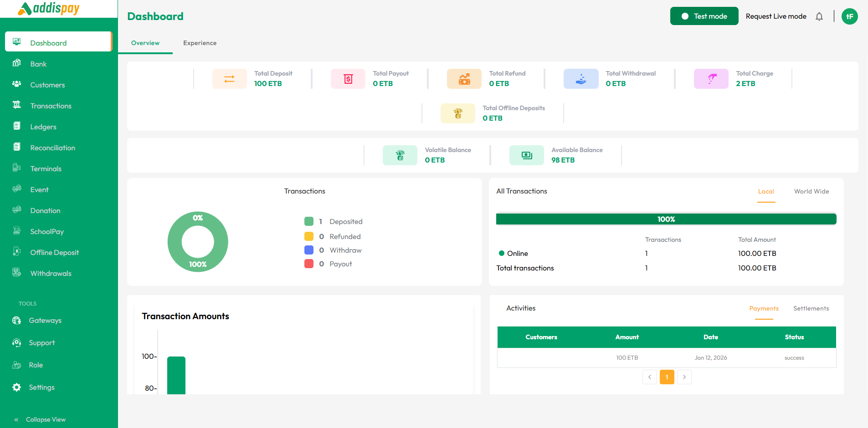
Task: Select the Settlements activities tab
Action: pyautogui.click(x=811, y=308)
